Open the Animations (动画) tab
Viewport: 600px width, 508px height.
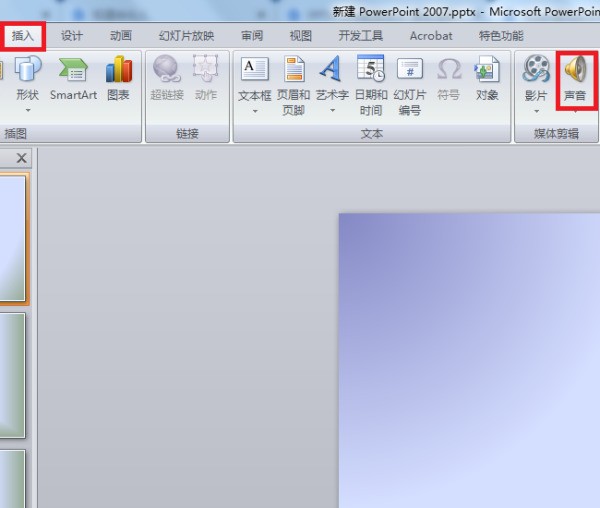[x=121, y=36]
